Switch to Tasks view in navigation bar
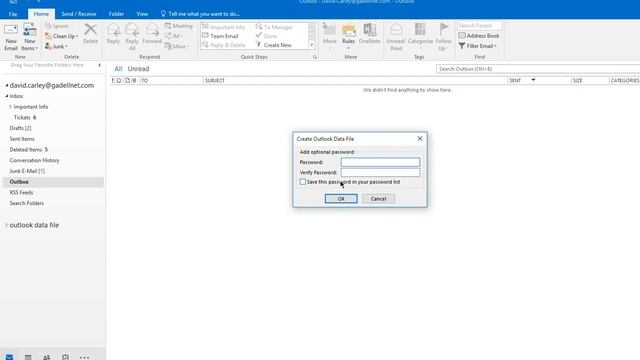This screenshot has width=640, height=360. click(65, 357)
